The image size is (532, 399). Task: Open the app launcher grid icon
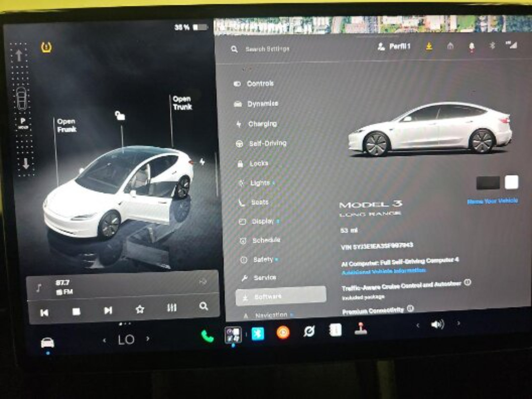click(x=233, y=335)
